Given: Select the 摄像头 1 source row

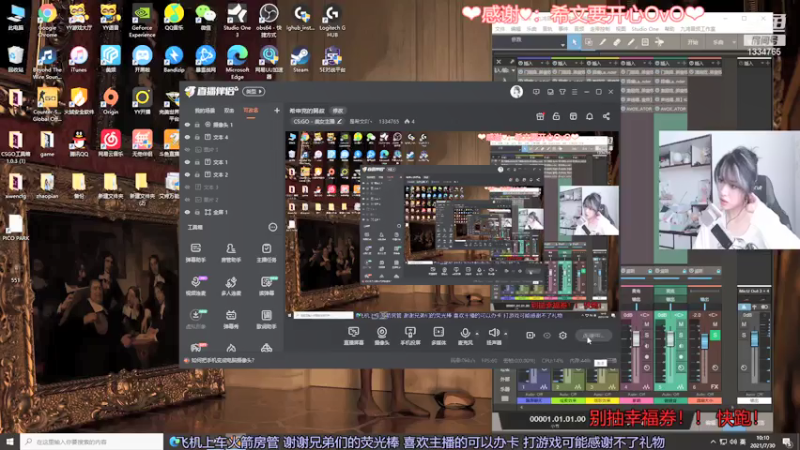Looking at the screenshot, I should coord(231,124).
